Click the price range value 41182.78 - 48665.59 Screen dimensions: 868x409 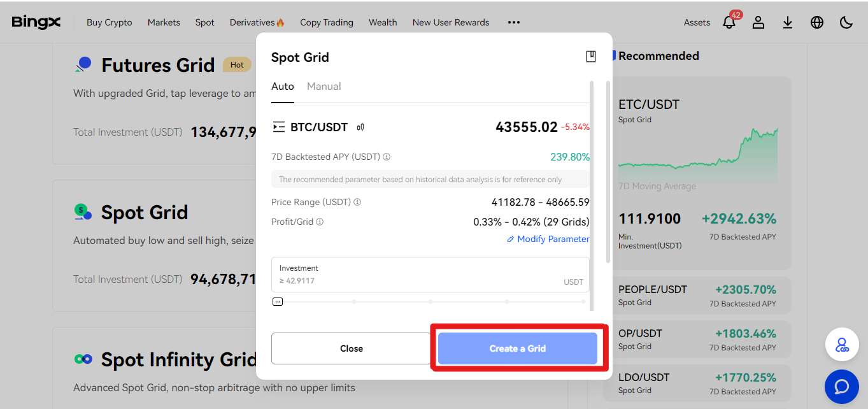click(541, 202)
